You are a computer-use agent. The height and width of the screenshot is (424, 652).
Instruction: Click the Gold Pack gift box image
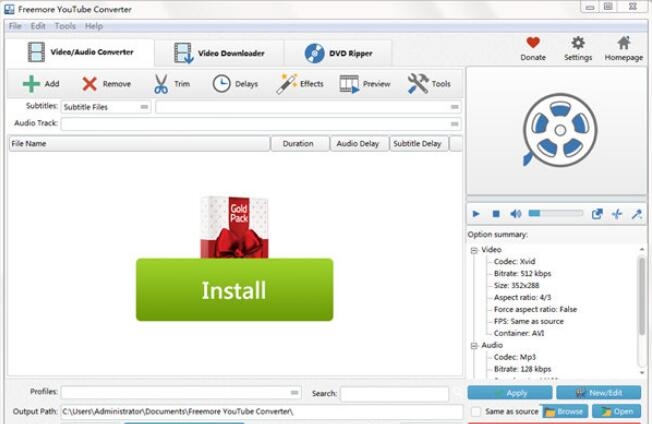pos(235,227)
